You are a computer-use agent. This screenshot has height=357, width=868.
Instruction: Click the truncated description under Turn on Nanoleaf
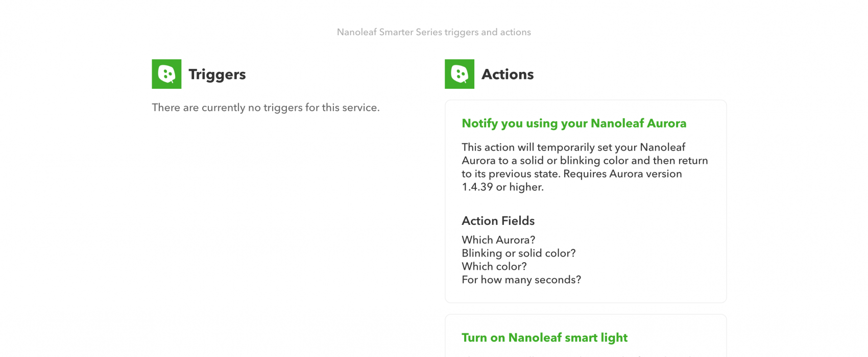585,355
